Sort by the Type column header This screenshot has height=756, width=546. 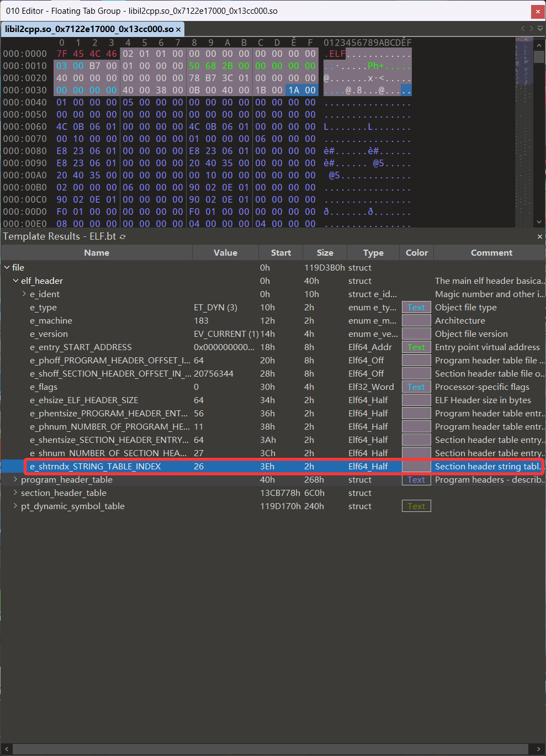tap(373, 252)
